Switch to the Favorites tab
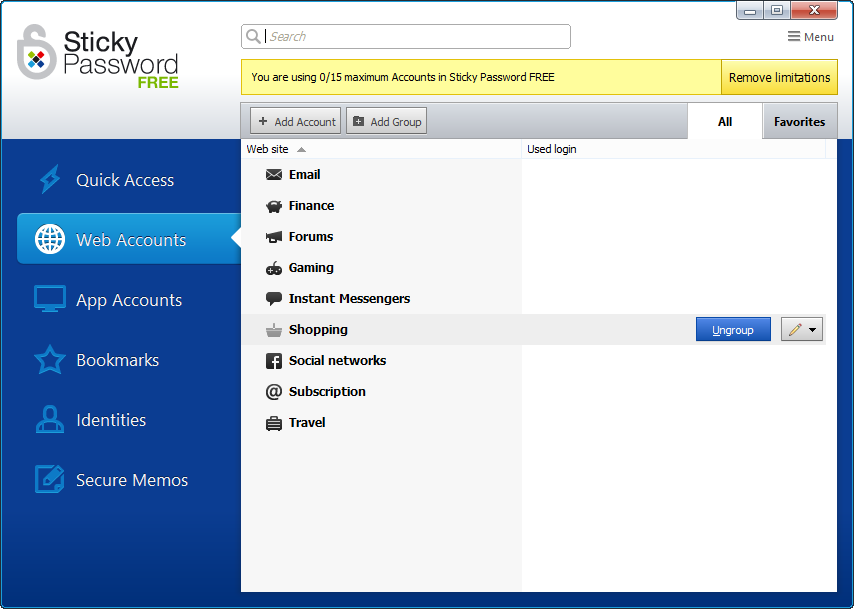Image resolution: width=855 pixels, height=610 pixels. [x=799, y=122]
